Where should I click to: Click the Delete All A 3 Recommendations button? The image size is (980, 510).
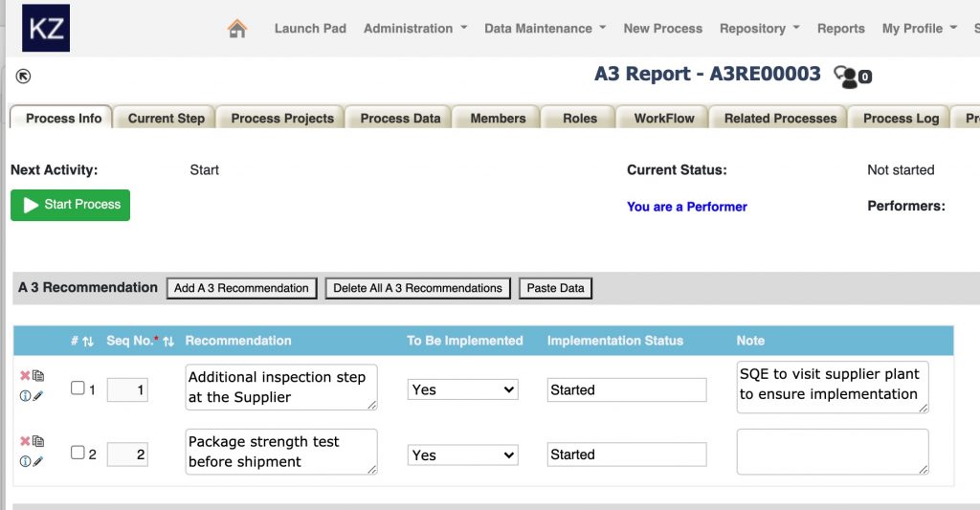(417, 288)
